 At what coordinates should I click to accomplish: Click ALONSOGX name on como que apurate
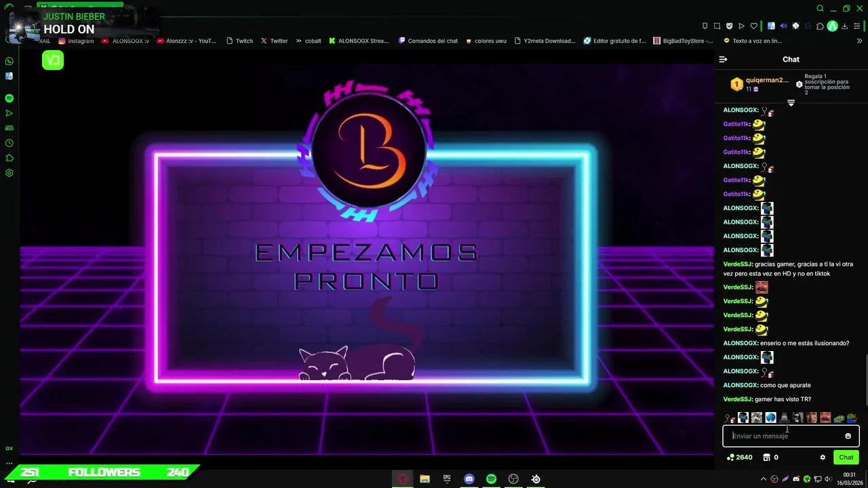coord(741,386)
